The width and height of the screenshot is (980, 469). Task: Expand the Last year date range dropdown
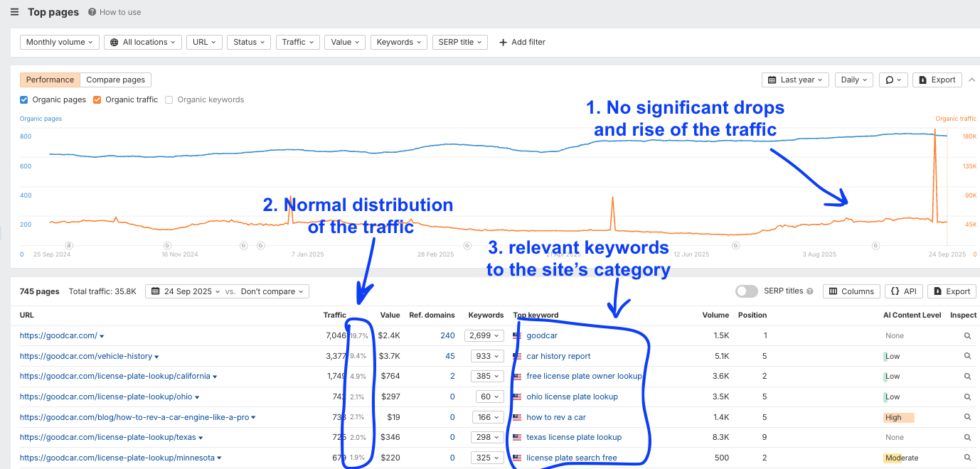click(x=795, y=80)
